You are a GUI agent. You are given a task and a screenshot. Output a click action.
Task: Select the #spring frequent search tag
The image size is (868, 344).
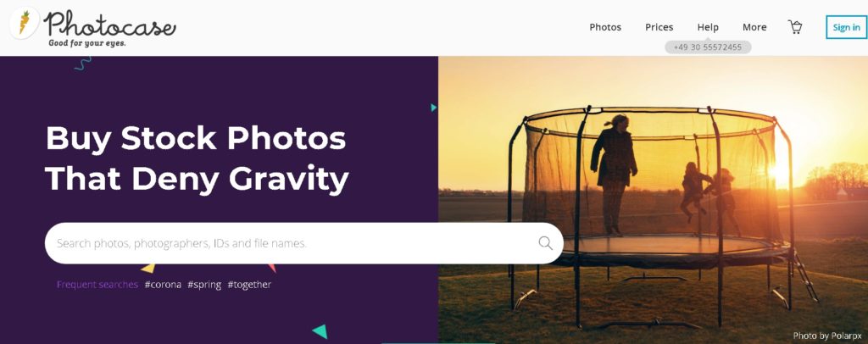click(204, 285)
